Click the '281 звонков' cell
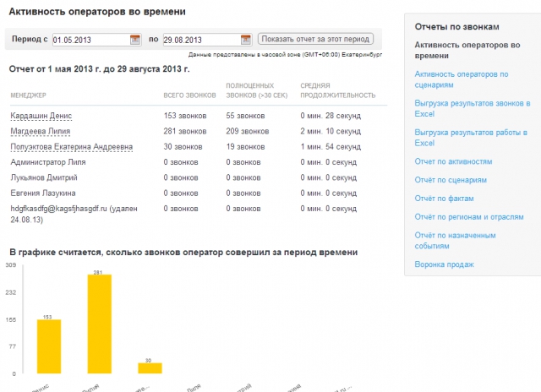 185,131
